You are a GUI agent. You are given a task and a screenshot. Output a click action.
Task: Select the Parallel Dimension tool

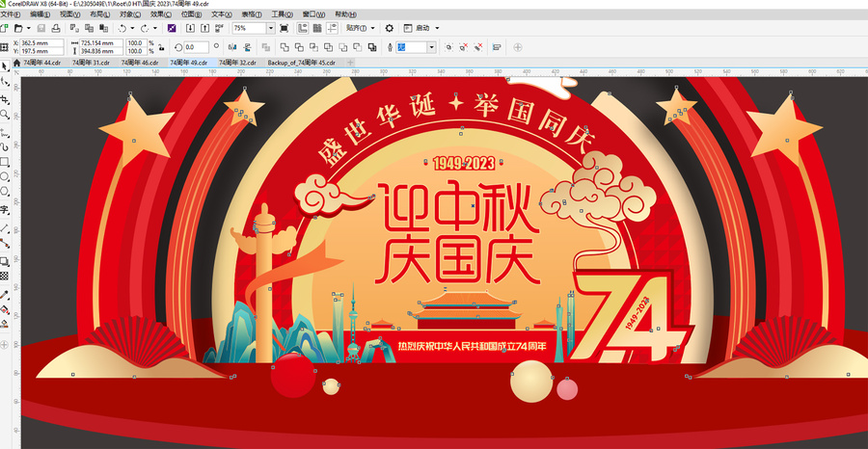point(5,227)
